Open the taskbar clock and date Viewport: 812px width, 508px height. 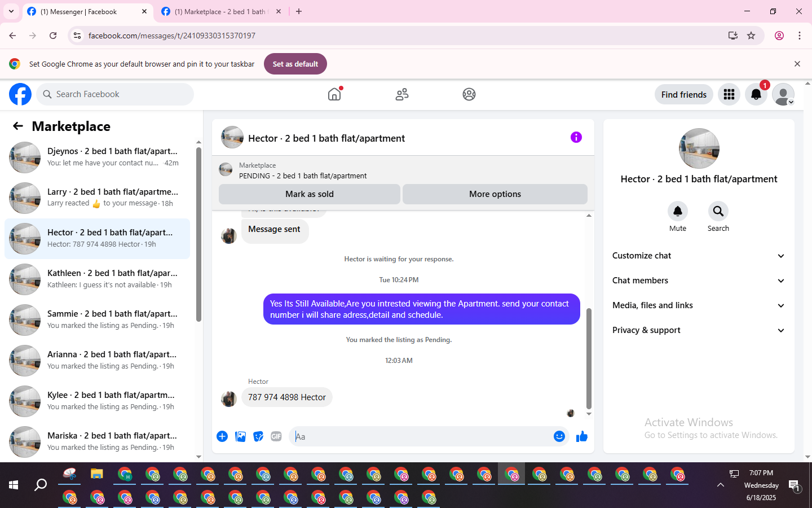pyautogui.click(x=761, y=485)
